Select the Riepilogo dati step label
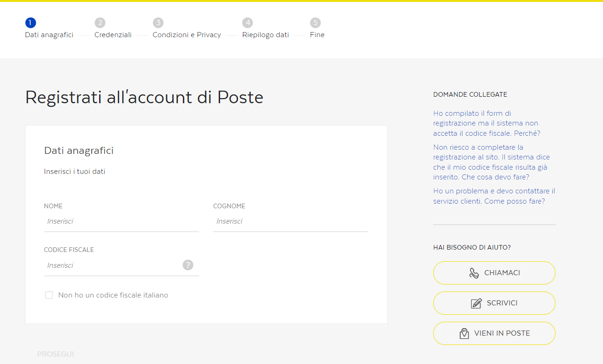The height and width of the screenshot is (364, 603). coord(266,35)
